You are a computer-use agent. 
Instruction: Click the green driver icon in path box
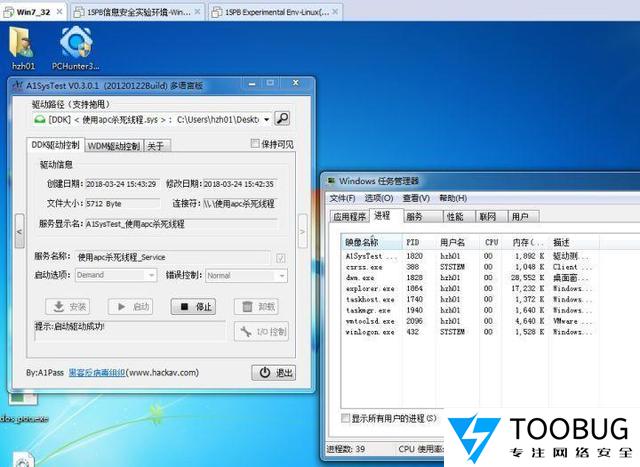(x=40, y=119)
